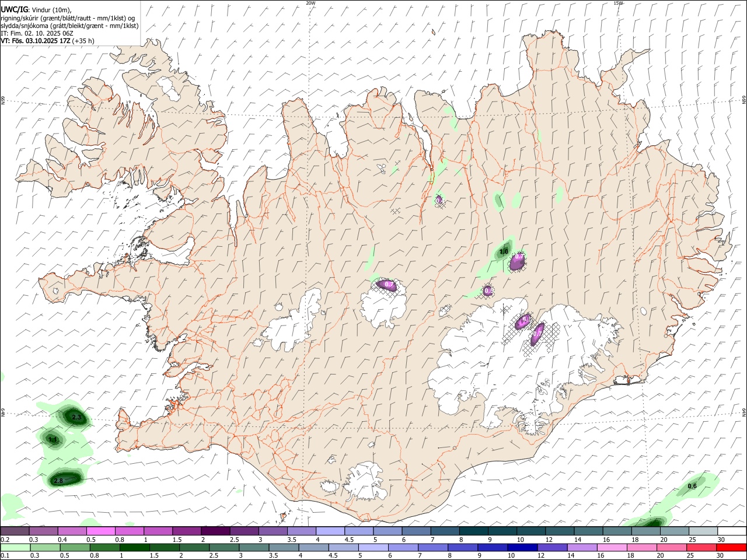Select the 'VT: Fös. 03.10.2025 17Z' valid time
747x560 pixels.
point(36,41)
